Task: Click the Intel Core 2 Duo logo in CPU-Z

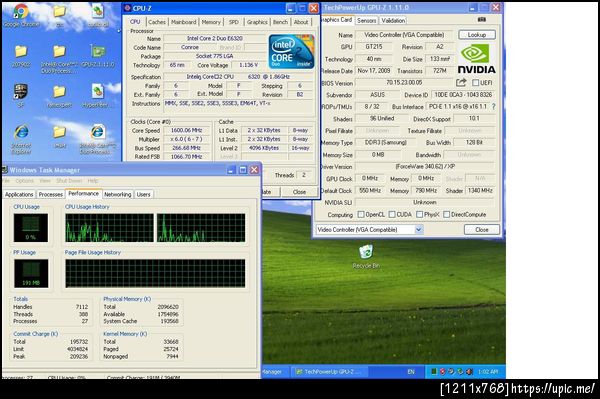Action: pyautogui.click(x=292, y=52)
